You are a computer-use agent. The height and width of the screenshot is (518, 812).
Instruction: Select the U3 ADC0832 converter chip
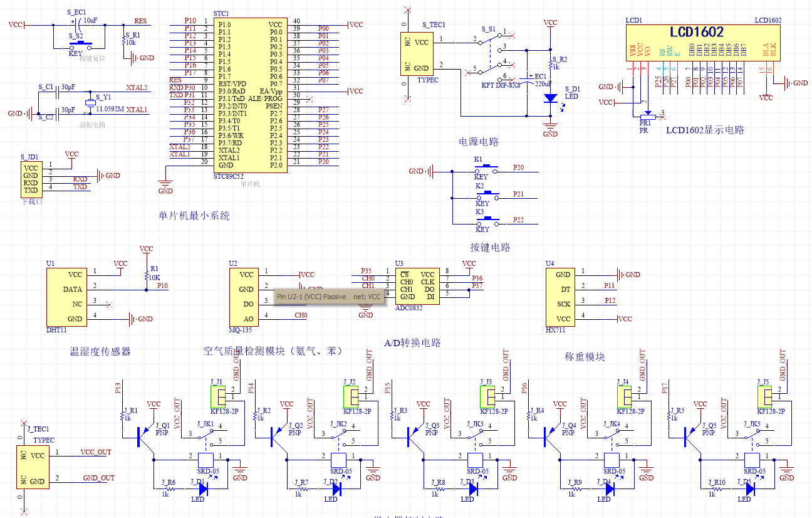(417, 286)
